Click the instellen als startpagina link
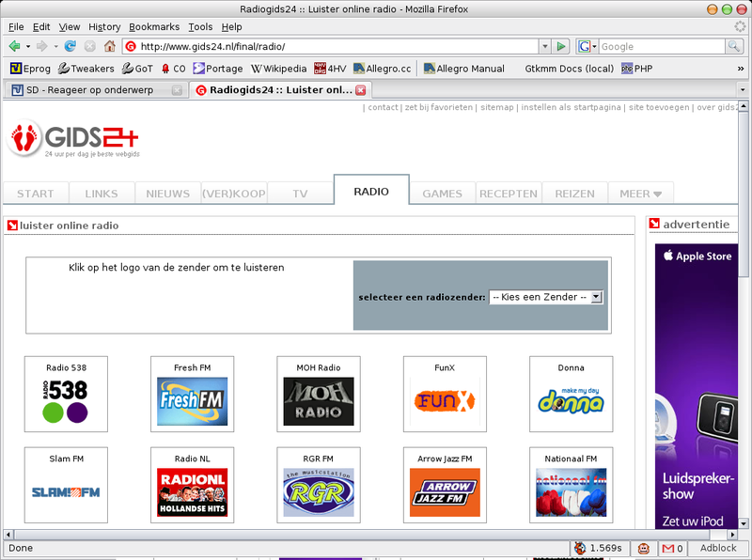752x560 pixels. [571, 107]
